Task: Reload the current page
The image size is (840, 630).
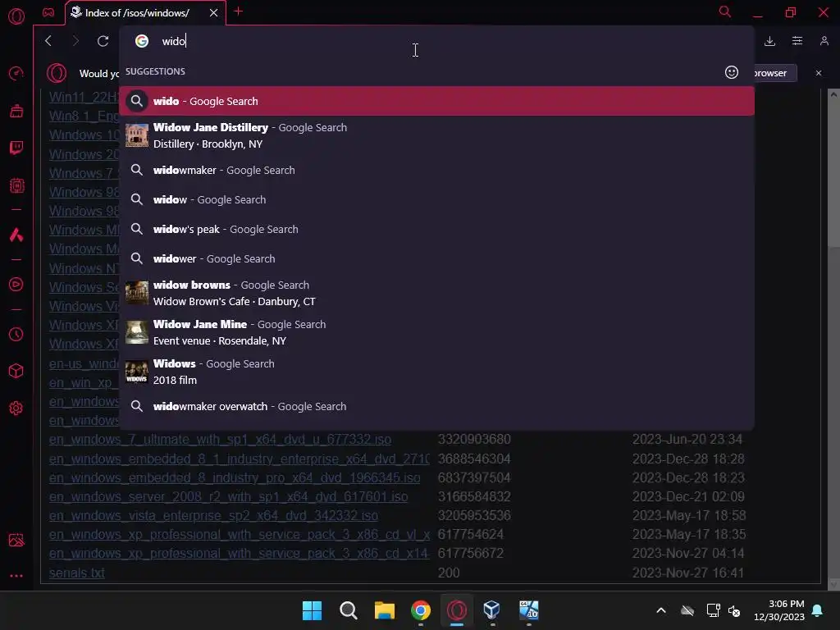Action: (x=103, y=41)
